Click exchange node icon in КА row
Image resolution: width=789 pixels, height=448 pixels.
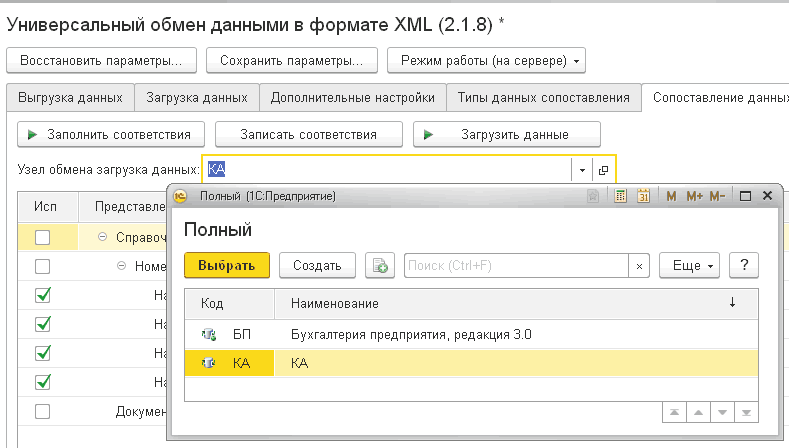click(208, 363)
